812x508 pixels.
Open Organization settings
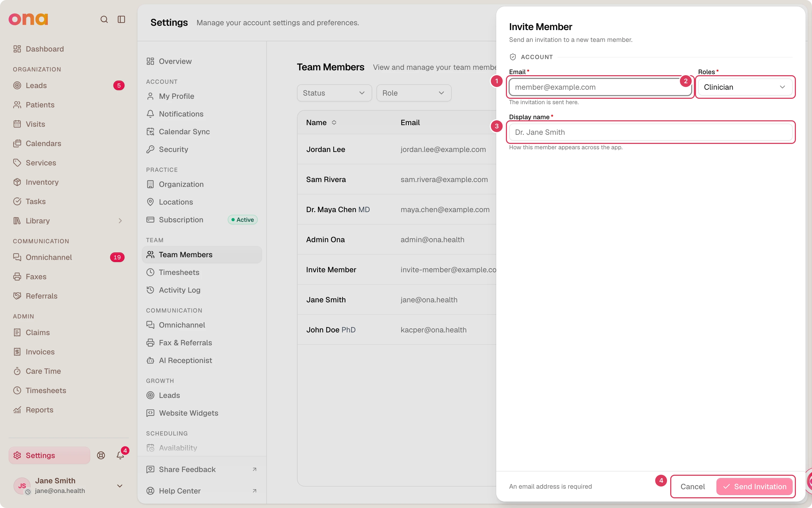(x=202, y=184)
